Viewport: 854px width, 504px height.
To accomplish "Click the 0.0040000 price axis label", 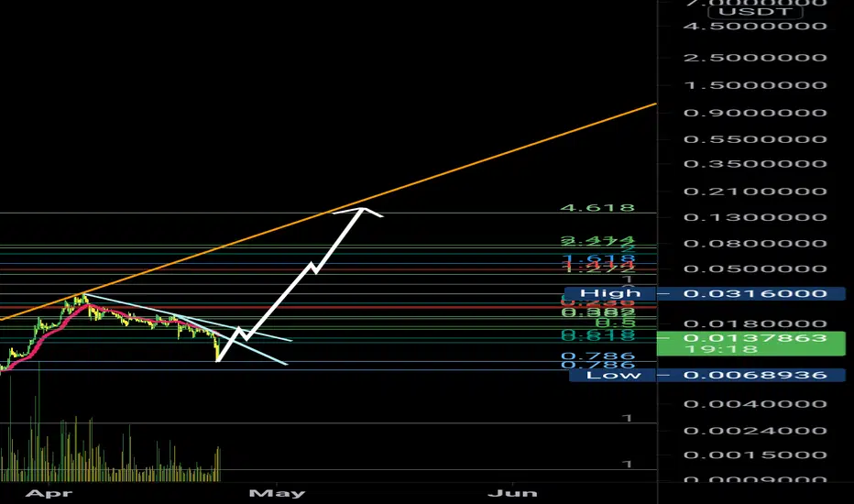I will [755, 404].
